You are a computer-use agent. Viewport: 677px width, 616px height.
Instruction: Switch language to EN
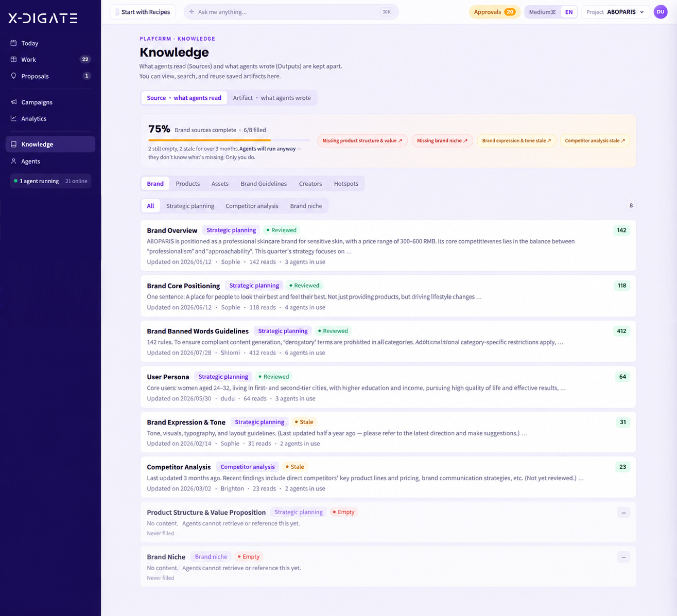(x=569, y=12)
